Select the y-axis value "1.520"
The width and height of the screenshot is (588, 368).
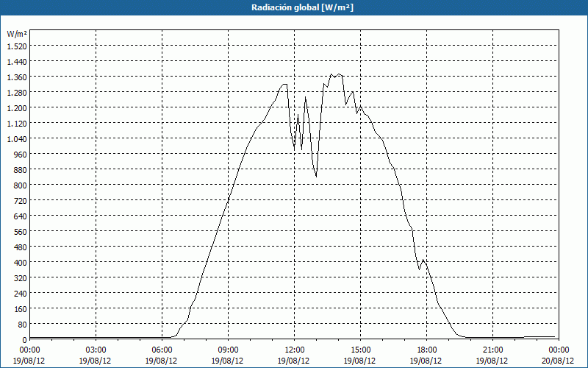point(17,46)
